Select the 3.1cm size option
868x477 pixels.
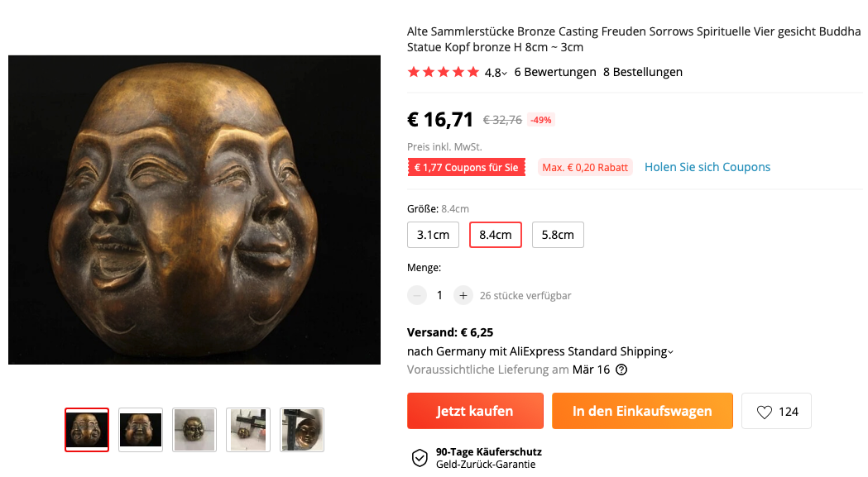[x=433, y=235]
